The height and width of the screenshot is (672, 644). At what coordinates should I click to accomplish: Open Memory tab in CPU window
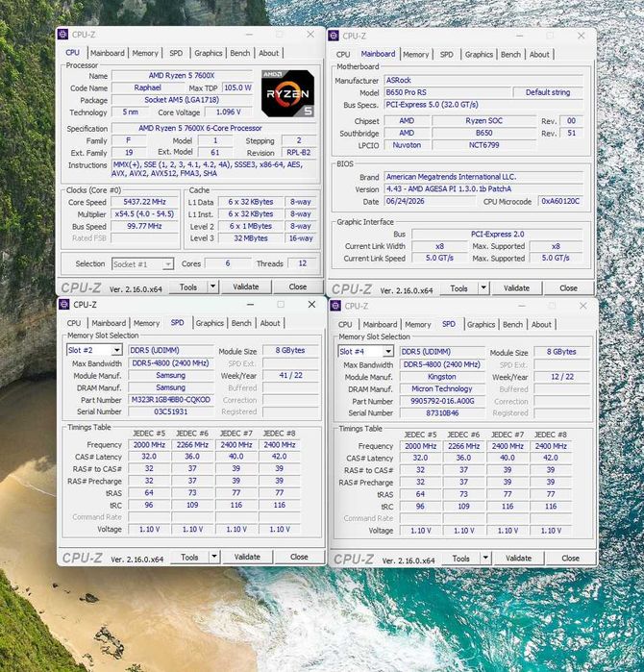[x=145, y=53]
